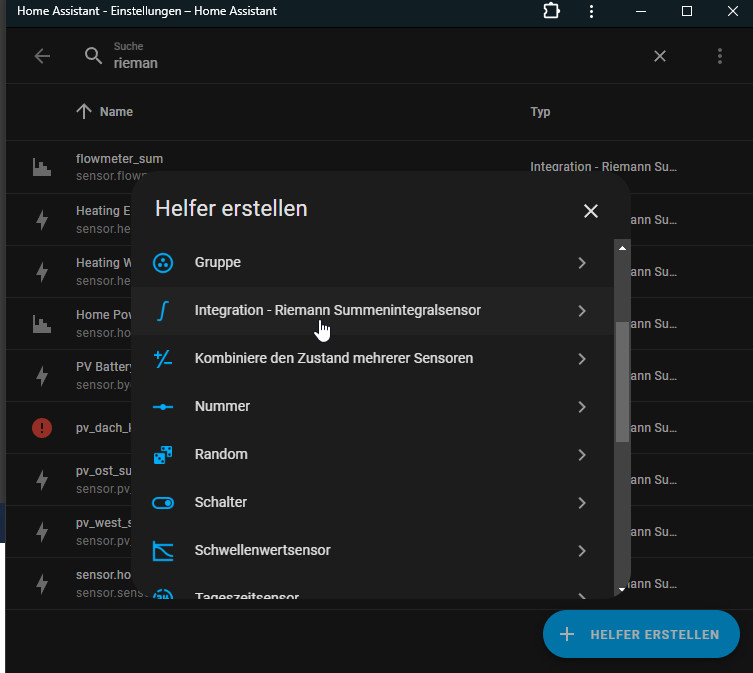Close the Helfer erstellen dialog

pos(591,211)
